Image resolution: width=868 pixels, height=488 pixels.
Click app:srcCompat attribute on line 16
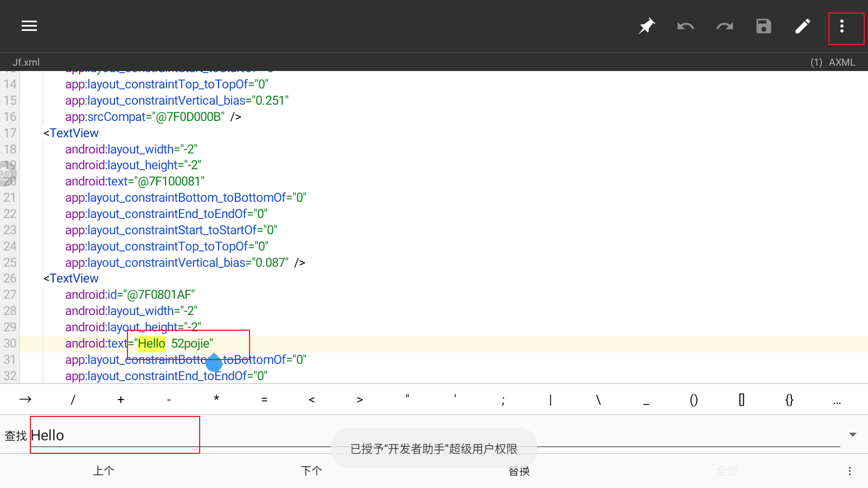click(x=145, y=117)
